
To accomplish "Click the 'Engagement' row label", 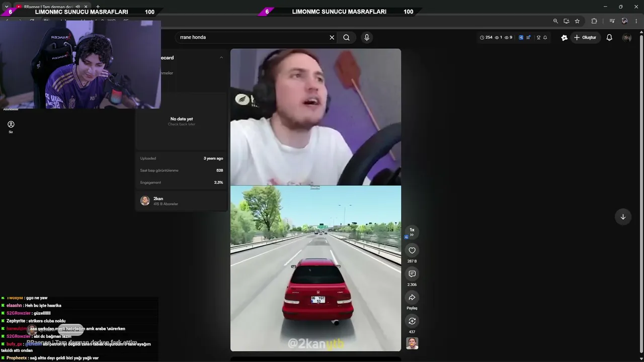I will tap(150, 183).
